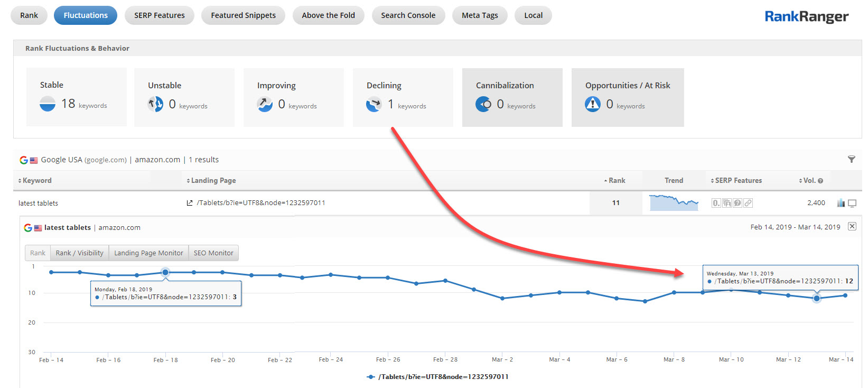Switch to the SERP Features tab

tap(159, 15)
